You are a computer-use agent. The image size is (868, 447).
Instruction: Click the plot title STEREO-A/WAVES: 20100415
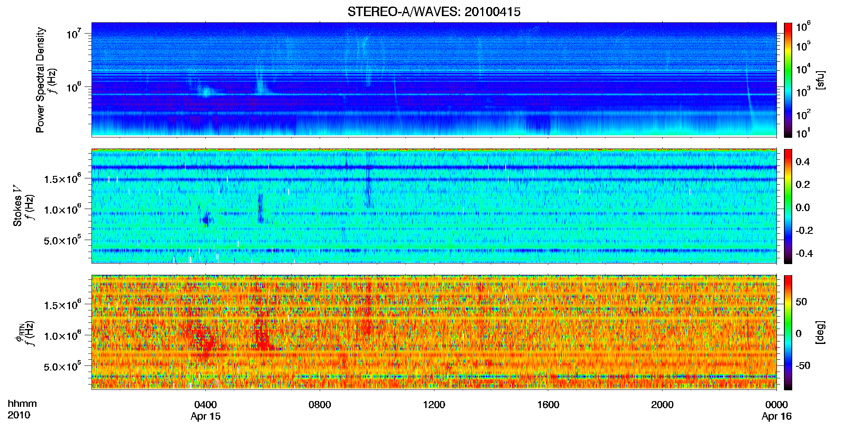click(x=434, y=12)
